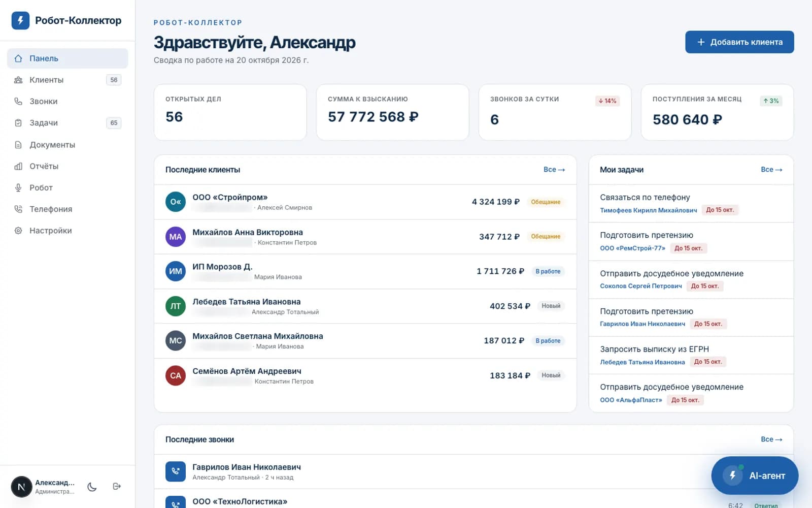Screen dimensions: 812x508
Task: Select the ИП Морозов Д. client row
Action: pos(365,271)
